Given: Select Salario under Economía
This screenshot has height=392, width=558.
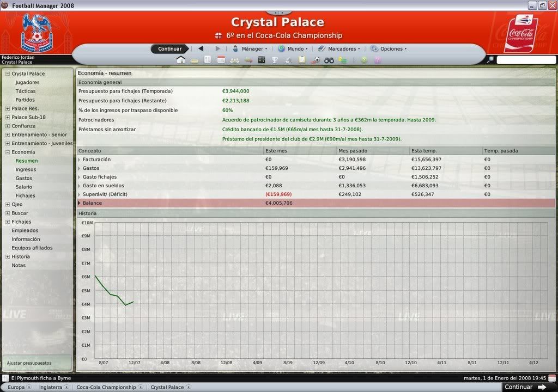Looking at the screenshot, I should (24, 187).
